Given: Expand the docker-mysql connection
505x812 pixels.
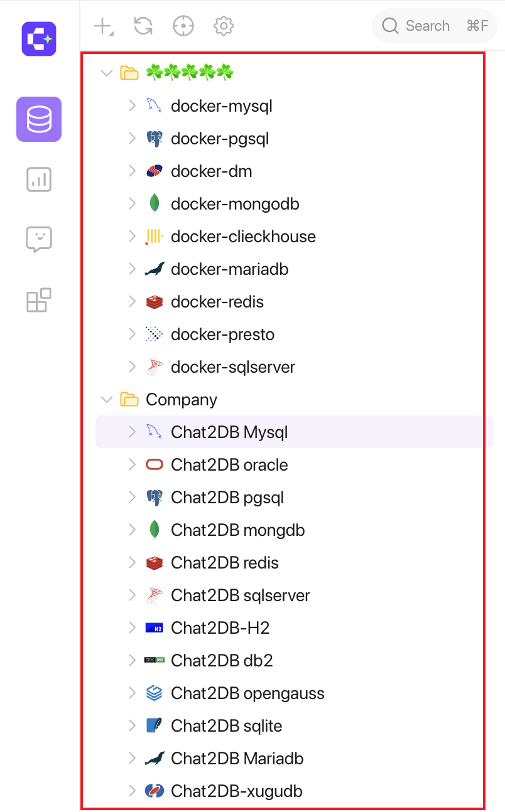Looking at the screenshot, I should click(x=132, y=105).
